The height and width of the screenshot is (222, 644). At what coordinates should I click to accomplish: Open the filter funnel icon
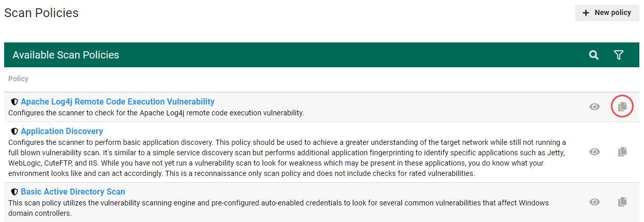pyautogui.click(x=619, y=55)
